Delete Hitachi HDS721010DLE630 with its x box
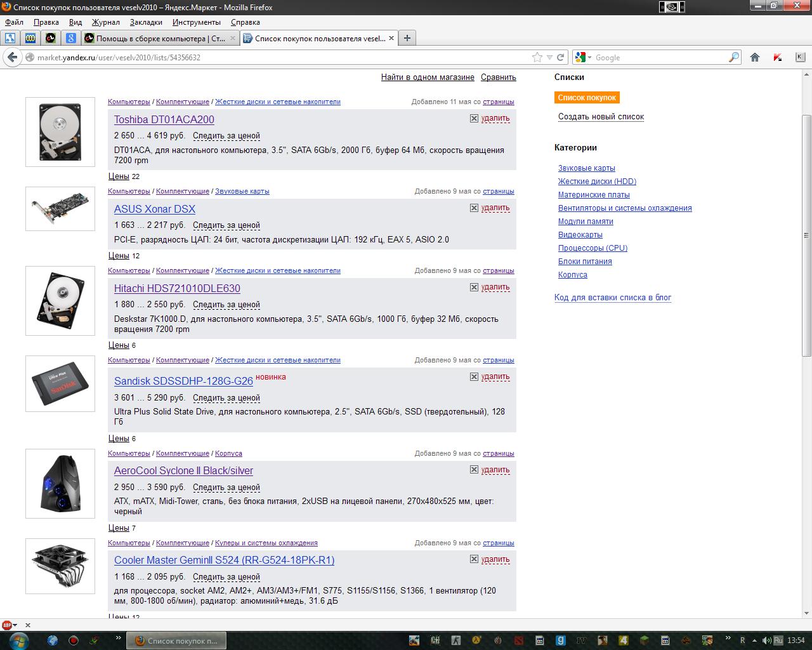The height and width of the screenshot is (650, 812). [474, 287]
